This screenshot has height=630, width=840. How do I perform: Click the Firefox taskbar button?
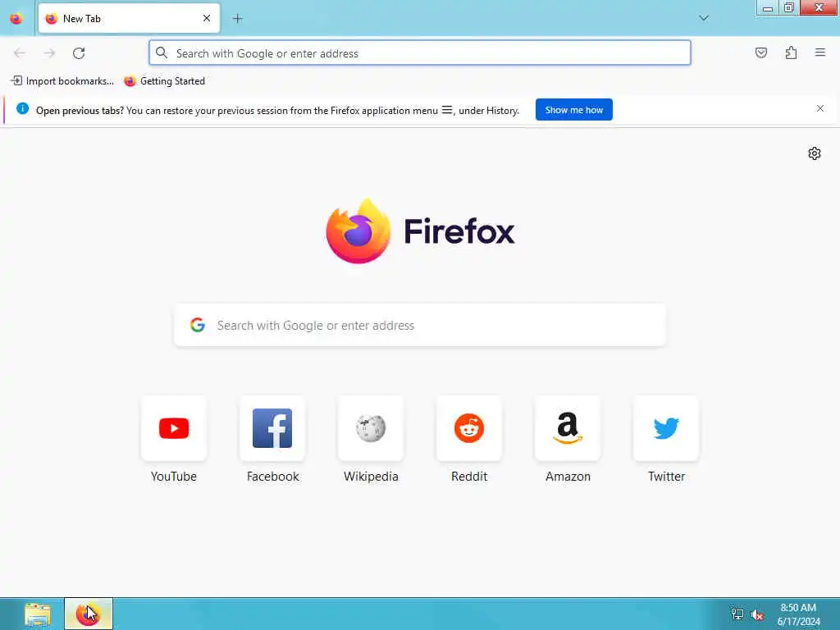pyautogui.click(x=89, y=614)
